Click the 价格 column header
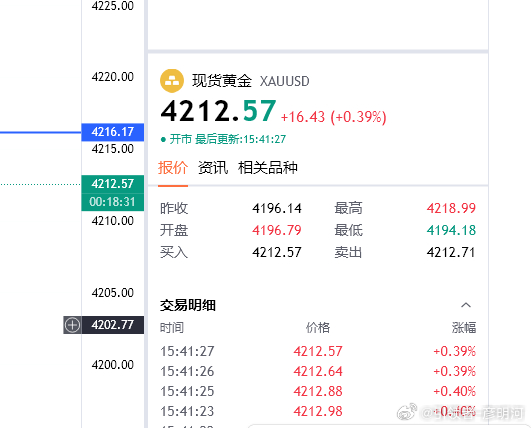Screen dimensions: 531x428 (x=318, y=328)
